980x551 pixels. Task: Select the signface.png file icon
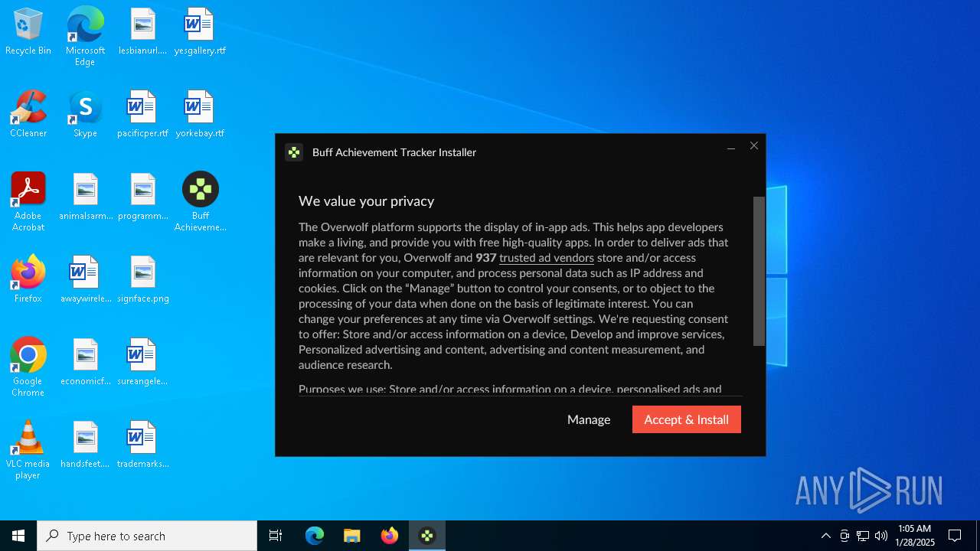click(142, 280)
